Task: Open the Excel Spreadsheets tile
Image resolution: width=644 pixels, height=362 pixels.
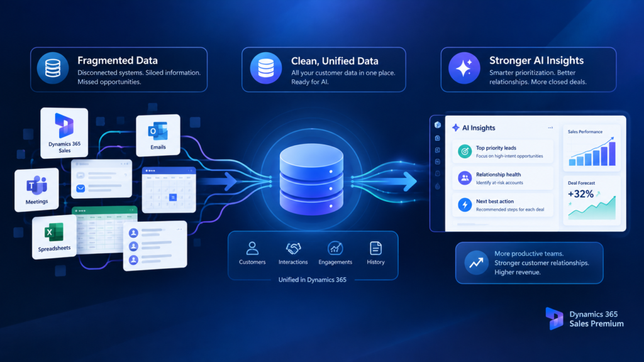Action: 54,237
